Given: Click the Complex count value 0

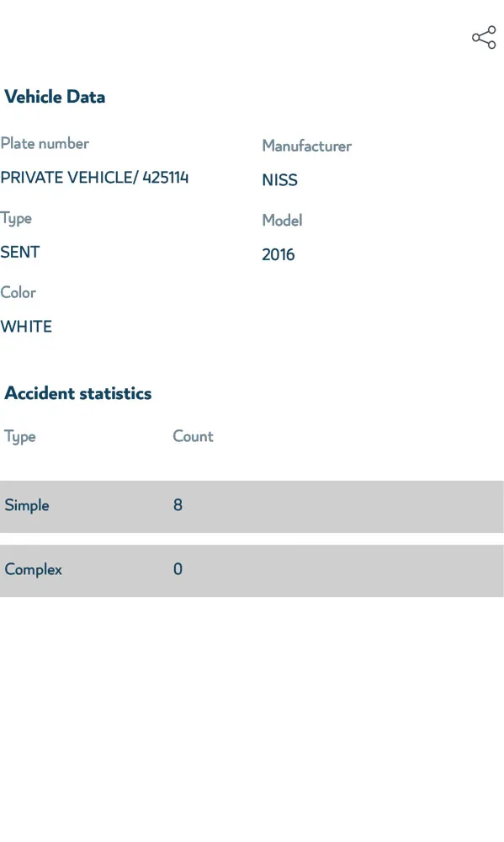Looking at the screenshot, I should (178, 568).
